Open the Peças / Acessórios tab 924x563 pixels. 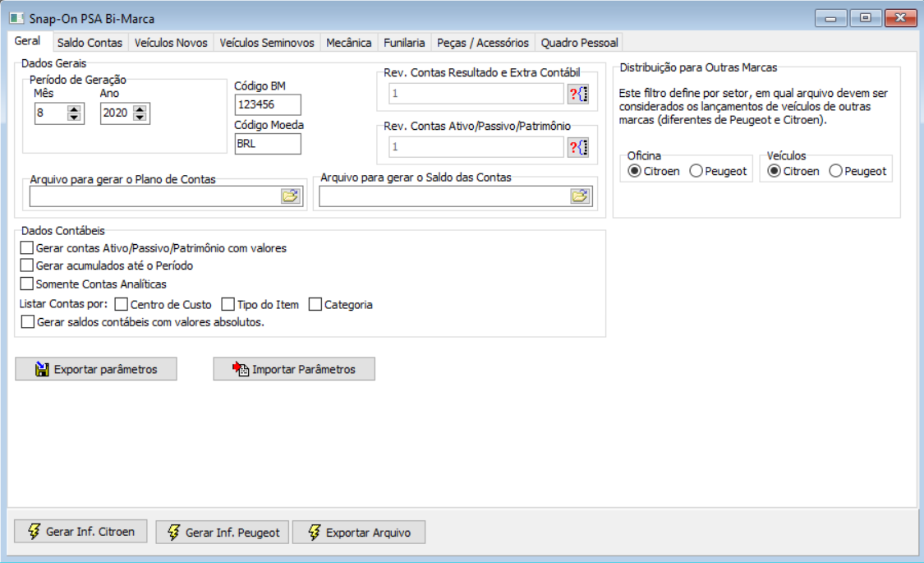(x=483, y=43)
